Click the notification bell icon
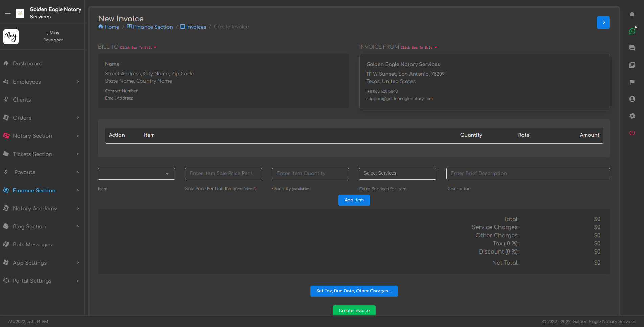The width and height of the screenshot is (644, 327). coord(632,14)
